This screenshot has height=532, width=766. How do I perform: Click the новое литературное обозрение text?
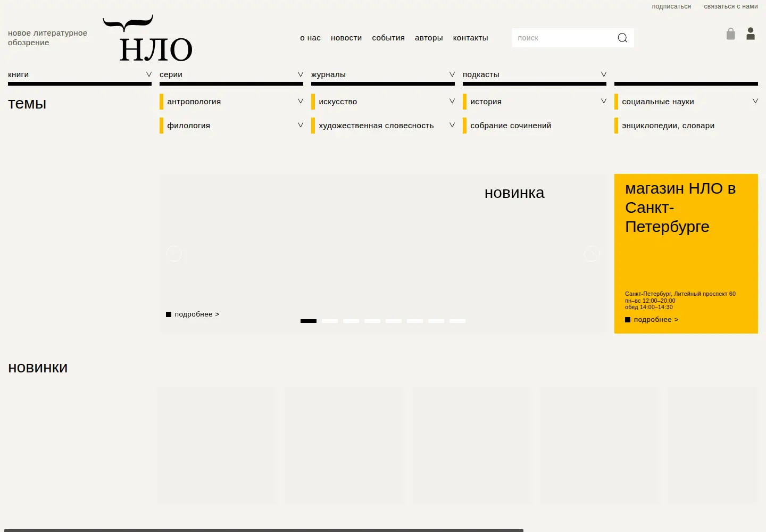click(x=47, y=38)
